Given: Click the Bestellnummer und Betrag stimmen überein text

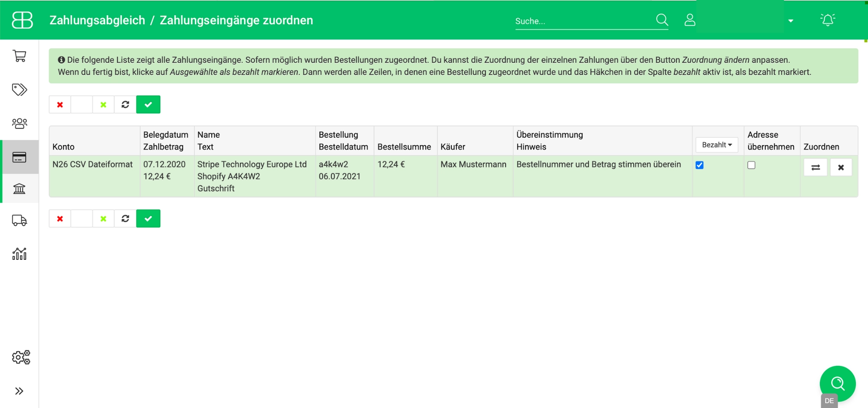Looking at the screenshot, I should pyautogui.click(x=598, y=164).
